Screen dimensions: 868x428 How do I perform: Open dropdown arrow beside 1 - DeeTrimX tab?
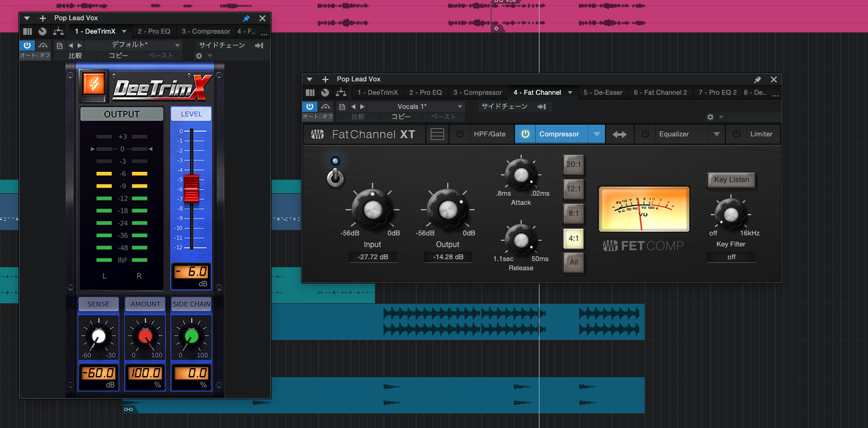[x=124, y=31]
